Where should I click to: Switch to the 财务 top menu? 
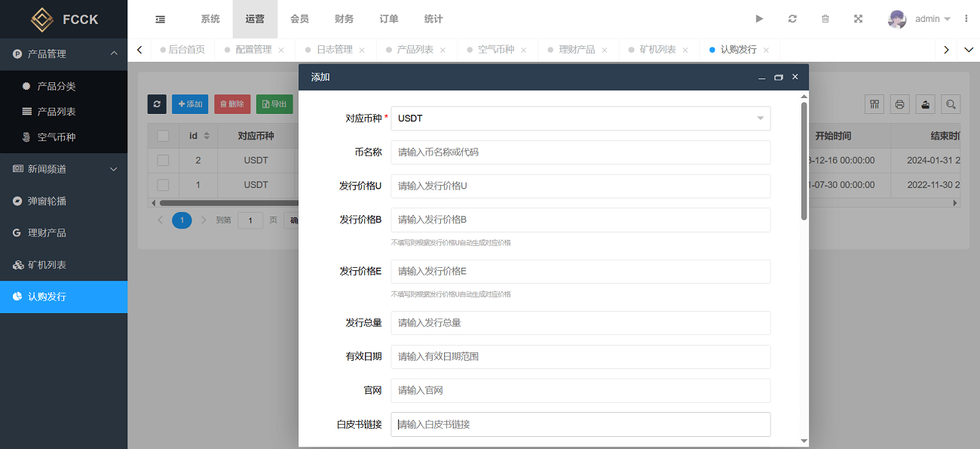[344, 19]
